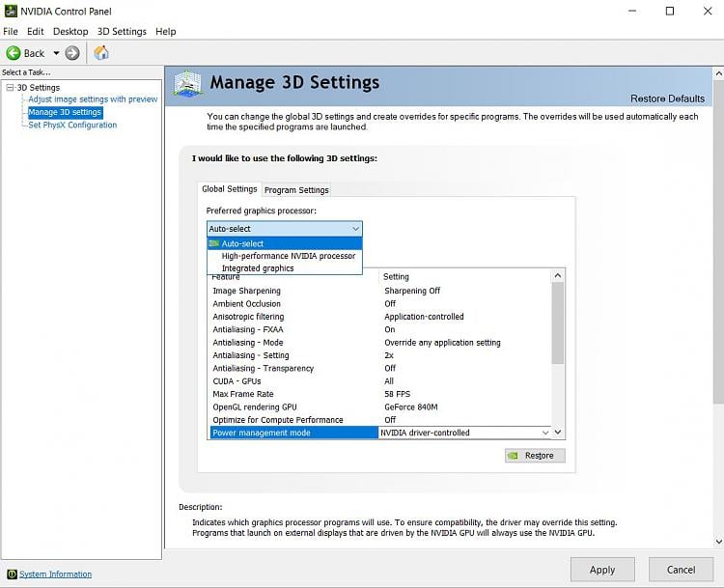This screenshot has width=724, height=588.
Task: Select the Anisotropic filtering feature row
Action: click(381, 317)
